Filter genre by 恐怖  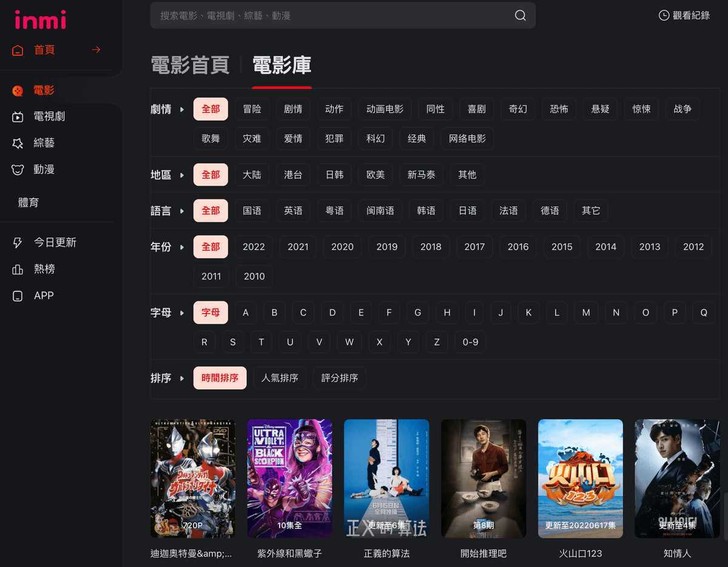(x=559, y=109)
